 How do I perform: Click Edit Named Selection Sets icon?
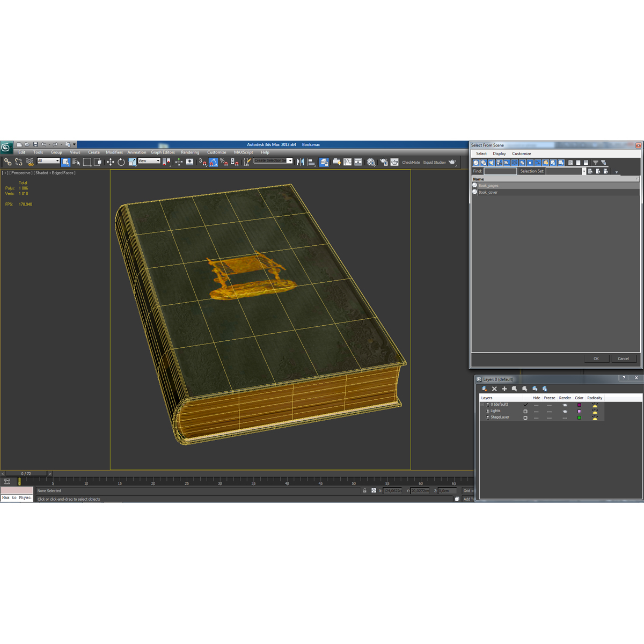tap(246, 162)
